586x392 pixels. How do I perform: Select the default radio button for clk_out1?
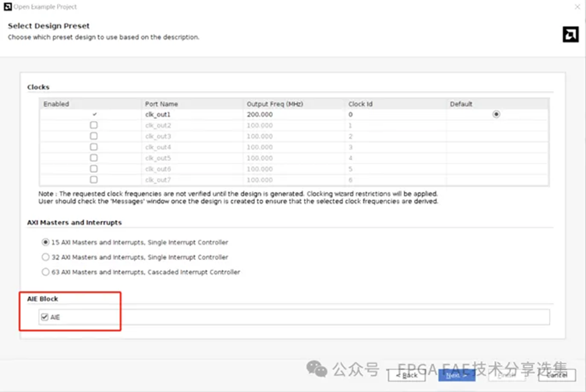click(x=496, y=114)
